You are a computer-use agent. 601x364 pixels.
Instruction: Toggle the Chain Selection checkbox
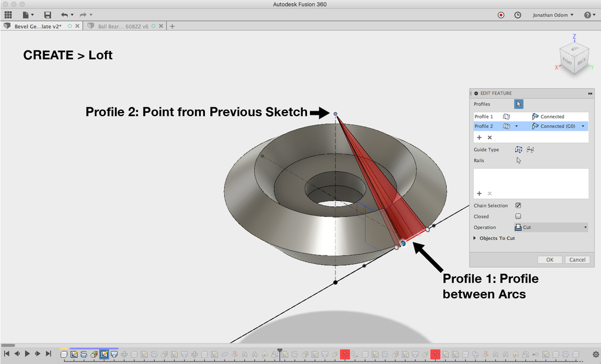(518, 206)
